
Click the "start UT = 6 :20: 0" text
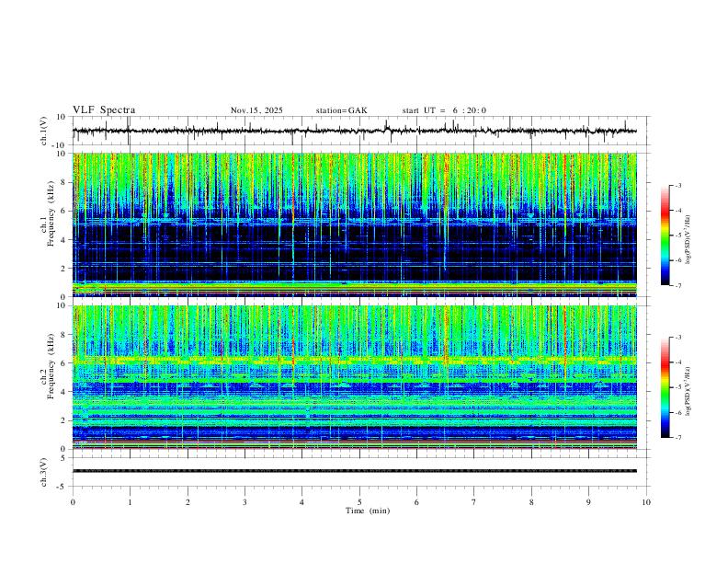pos(444,110)
